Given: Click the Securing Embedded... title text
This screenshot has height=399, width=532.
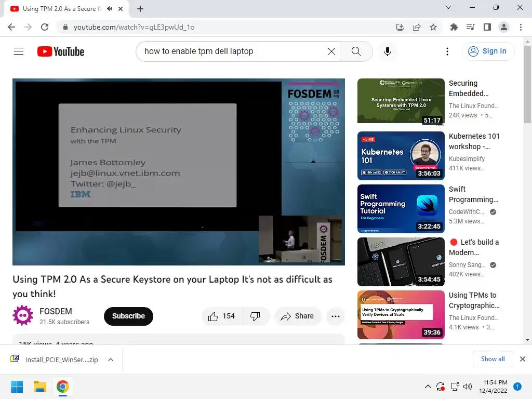Looking at the screenshot, I should [469, 88].
